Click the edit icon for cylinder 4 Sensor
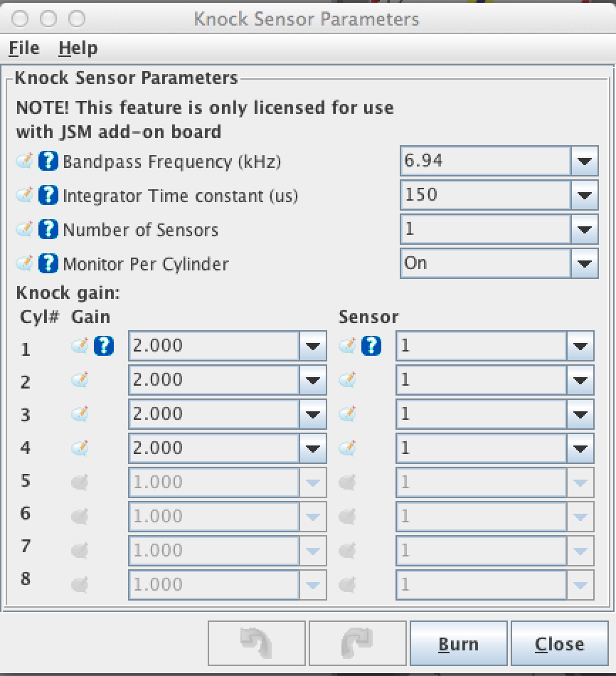 (348, 448)
